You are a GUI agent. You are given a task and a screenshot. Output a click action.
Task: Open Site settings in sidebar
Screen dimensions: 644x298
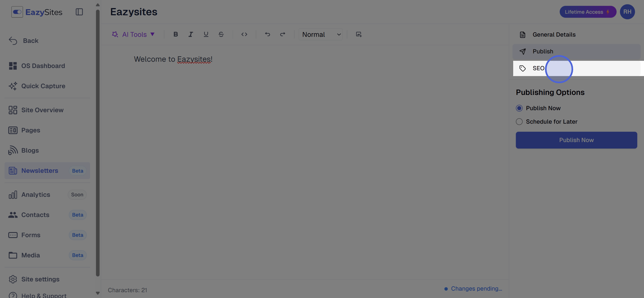tap(47, 279)
